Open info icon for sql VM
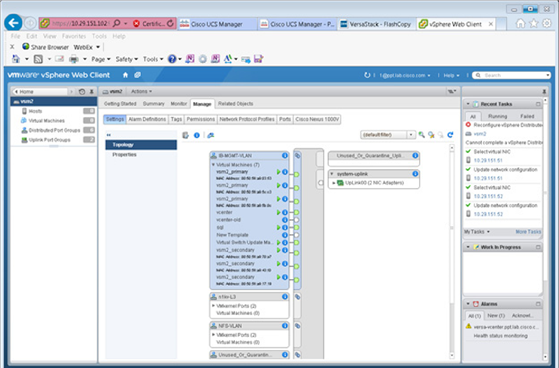 pyautogui.click(x=284, y=227)
